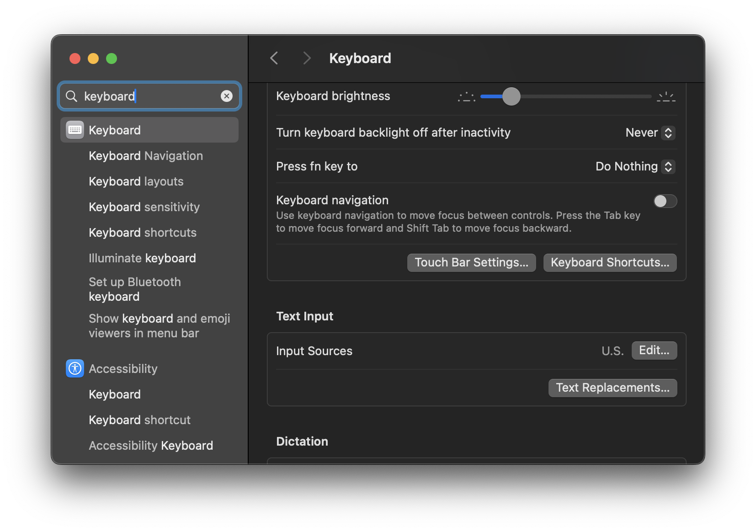Viewport: 756px width, 532px height.
Task: Go forward with the right chevron arrow
Action: [x=307, y=58]
